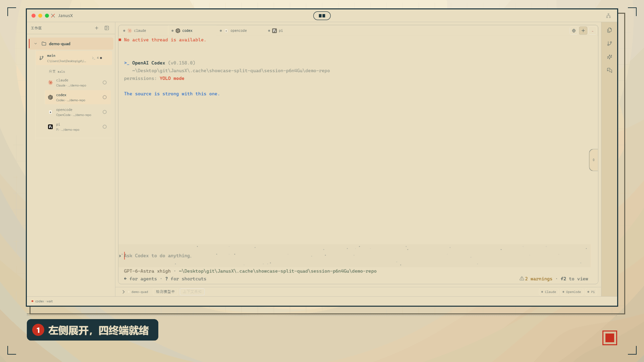
Task: Select the opencode session row in sidebar
Action: [78, 112]
